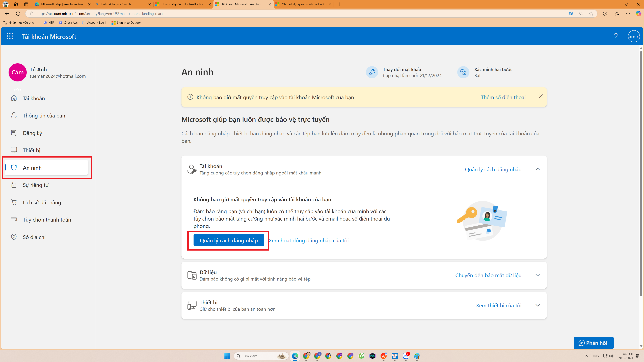Click the page vertical scrollbar
Image resolution: width=644 pixels, height=362 pixels.
641,174
